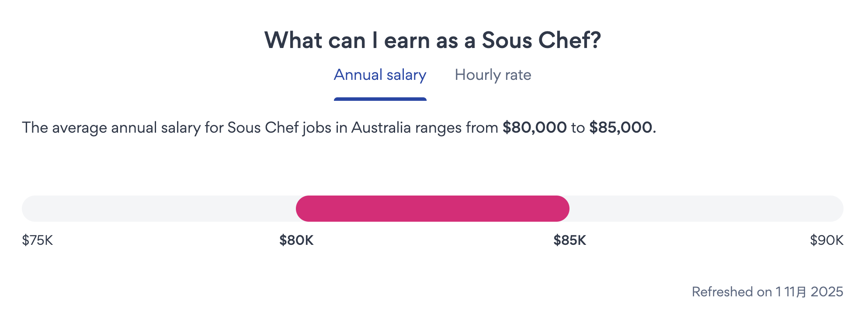Click the pink salary range bar

point(432,209)
